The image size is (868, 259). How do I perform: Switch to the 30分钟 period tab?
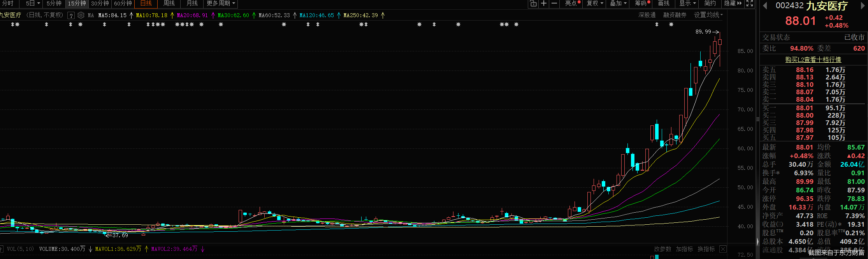click(x=100, y=4)
